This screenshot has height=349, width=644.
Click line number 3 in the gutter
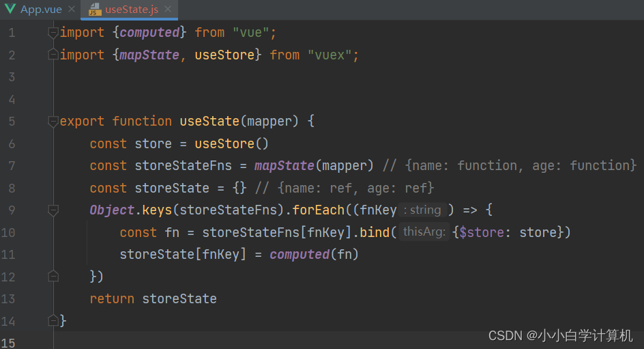click(12, 77)
